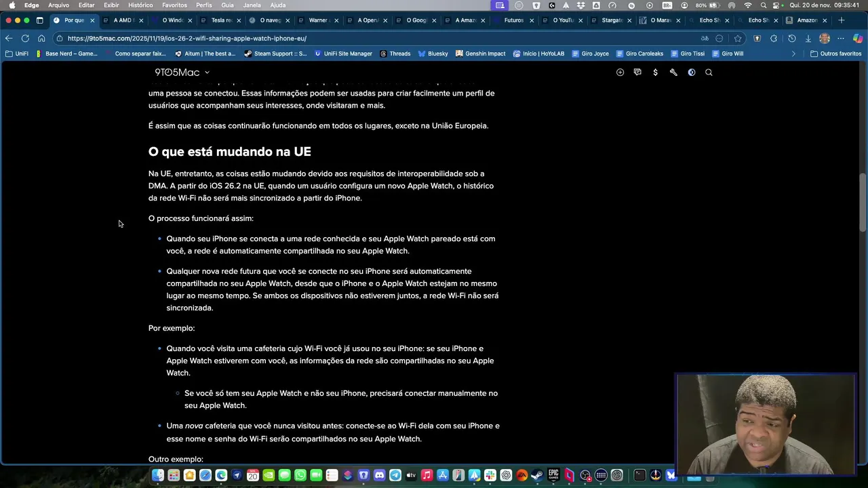
Task: Click the 9to5Mac wrench tools icon
Action: click(x=673, y=73)
